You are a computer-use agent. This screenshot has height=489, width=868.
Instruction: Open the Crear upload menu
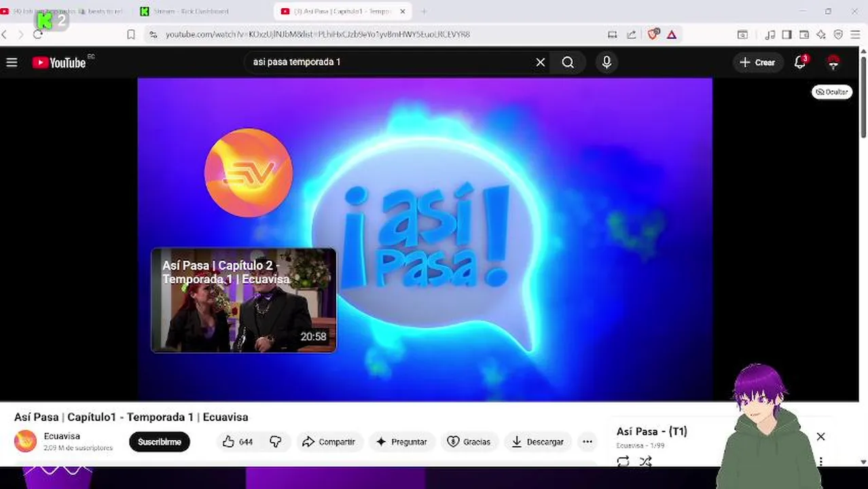[x=757, y=62]
